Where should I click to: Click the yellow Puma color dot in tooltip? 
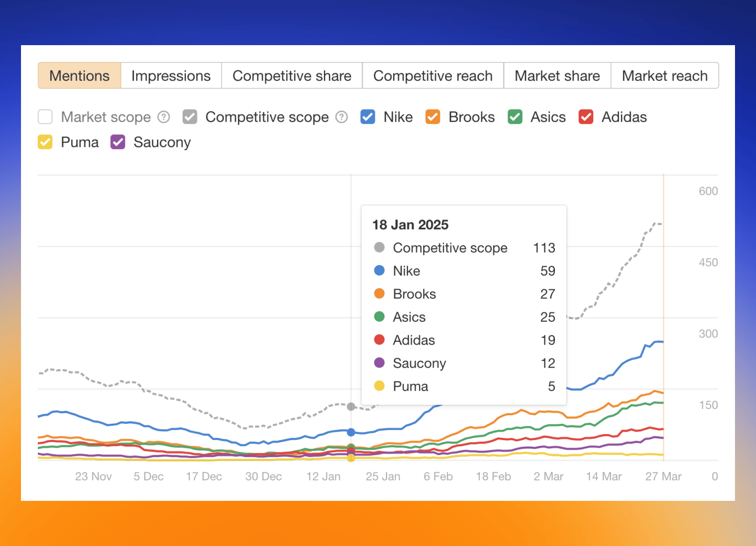(x=379, y=386)
